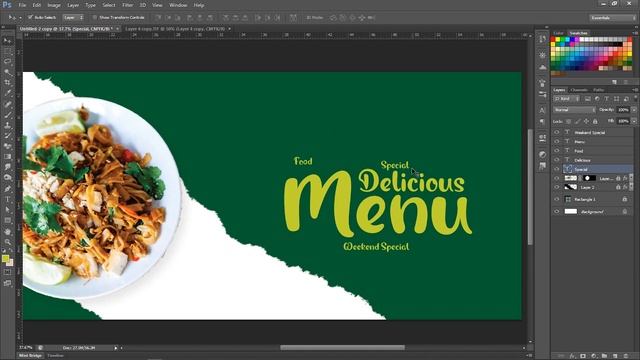Select the Blur tool
Screen dimensions: 640x360
pyautogui.click(x=7, y=167)
